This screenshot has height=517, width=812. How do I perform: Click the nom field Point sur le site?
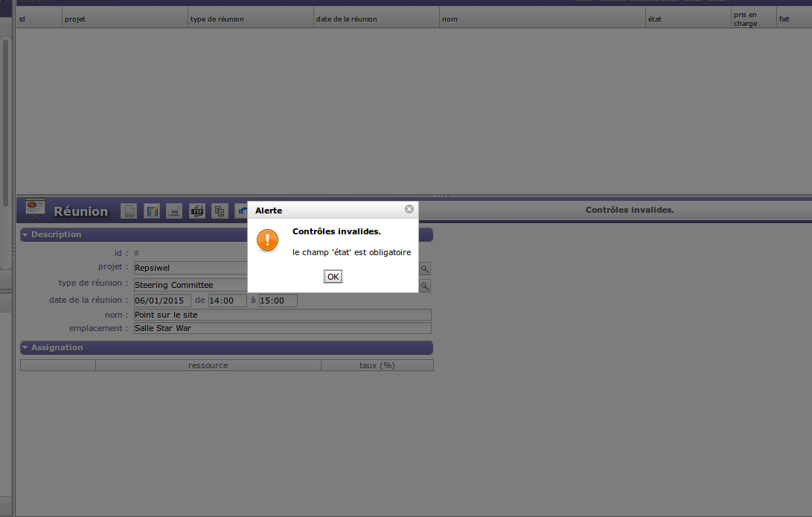(x=282, y=315)
